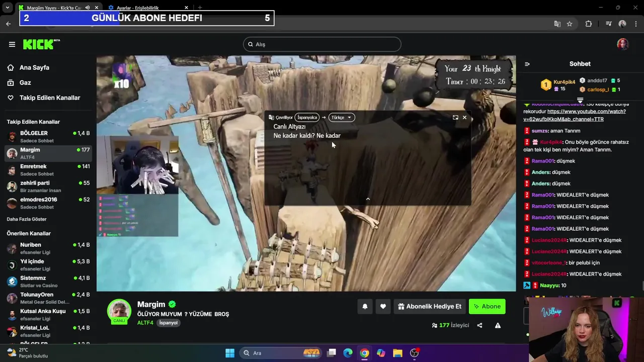The image size is (644, 362).
Task: Open the browser media control icon
Action: point(608,24)
